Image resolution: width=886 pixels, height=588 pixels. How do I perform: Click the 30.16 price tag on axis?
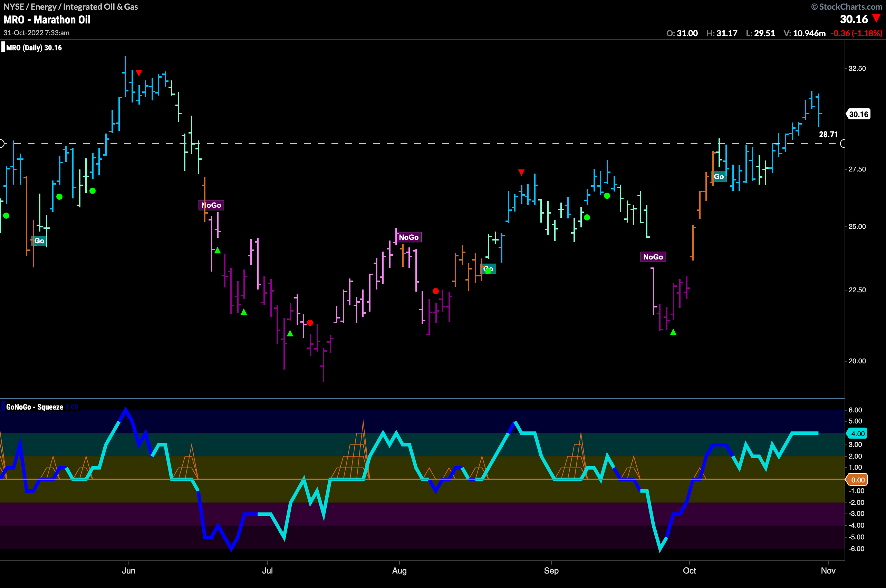coord(859,114)
